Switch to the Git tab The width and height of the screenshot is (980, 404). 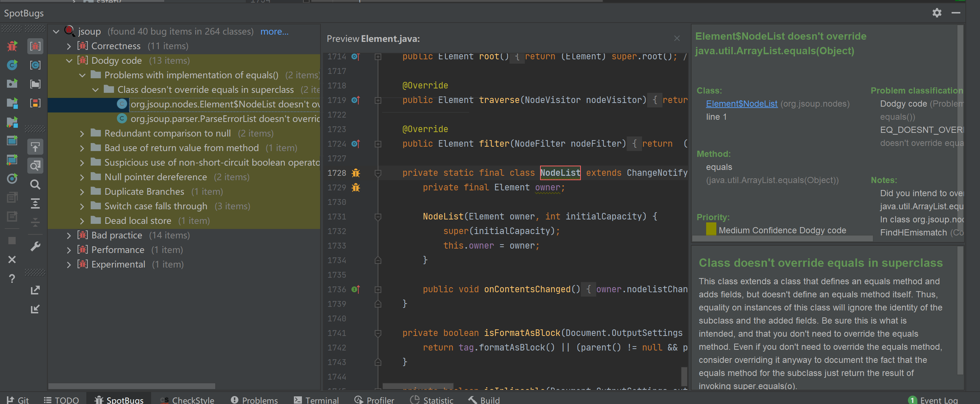[x=17, y=400]
